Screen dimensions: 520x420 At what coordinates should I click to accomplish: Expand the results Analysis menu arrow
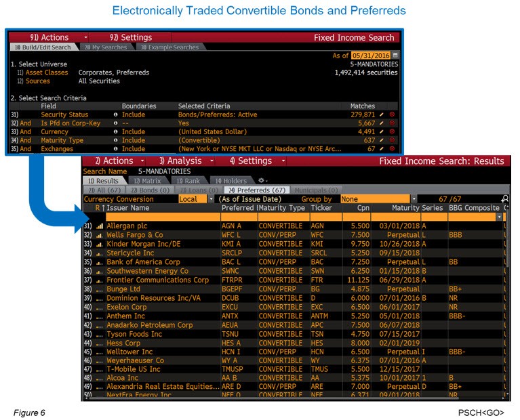[212, 161]
